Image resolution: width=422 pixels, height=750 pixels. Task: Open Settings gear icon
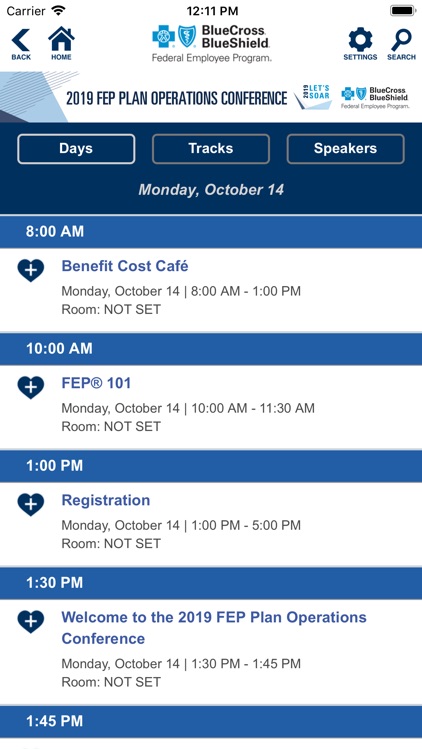pos(360,44)
